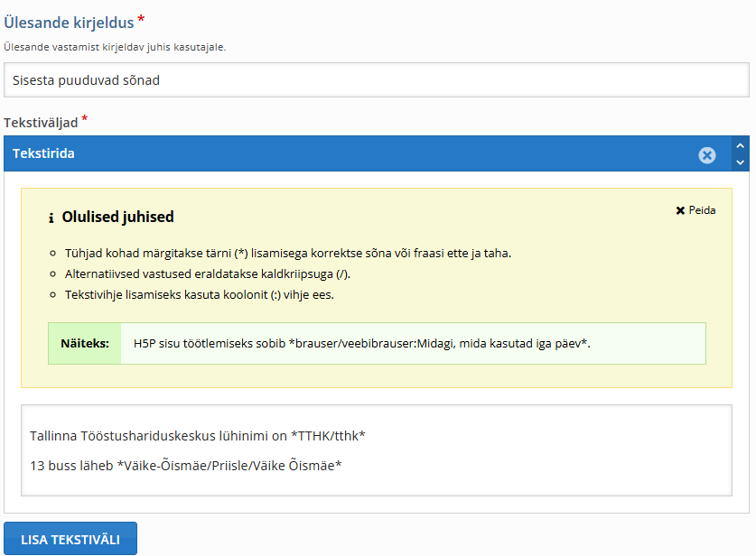The width and height of the screenshot is (756, 556).
Task: Place cursor in the Tallinna Tööstushariduskeskus line
Action: coord(197,436)
